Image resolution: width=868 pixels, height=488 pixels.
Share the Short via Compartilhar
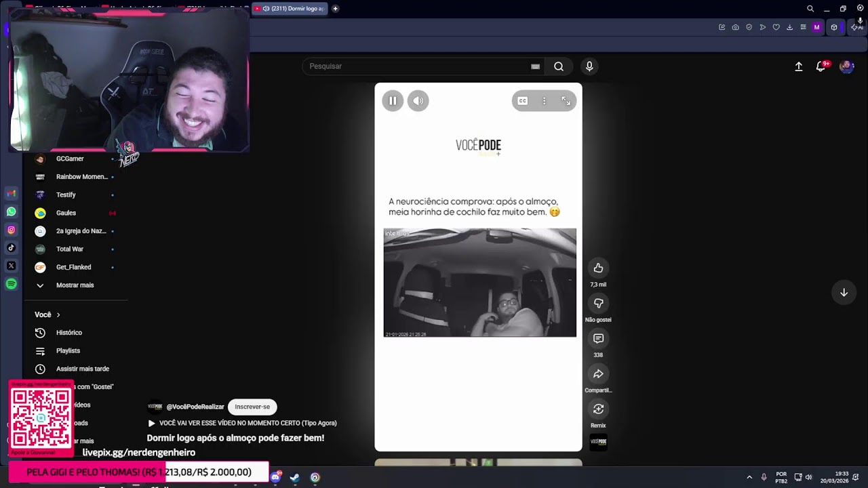[598, 373]
